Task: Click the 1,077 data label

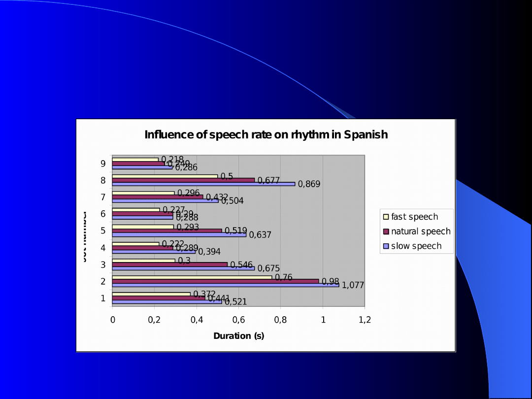Action: pos(353,285)
